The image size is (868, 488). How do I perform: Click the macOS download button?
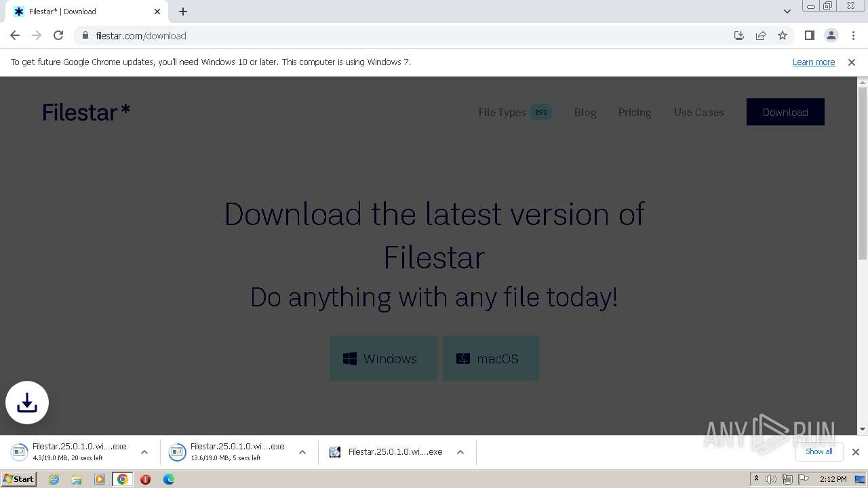point(491,359)
